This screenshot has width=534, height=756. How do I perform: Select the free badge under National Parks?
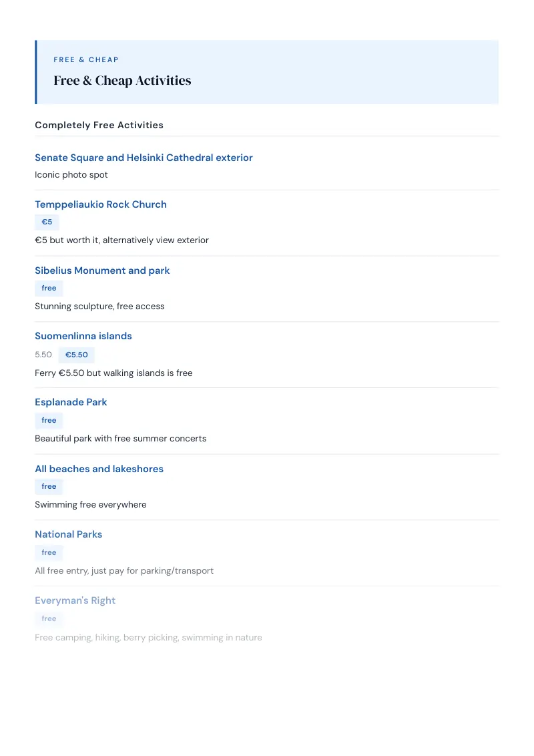click(x=49, y=552)
